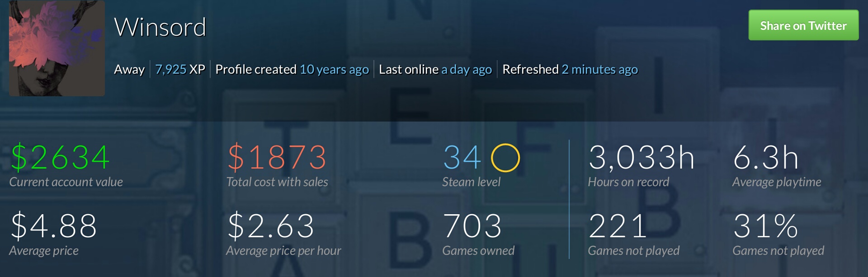Image resolution: width=868 pixels, height=277 pixels.
Task: Click the "Total cost with sales" label
Action: (277, 182)
